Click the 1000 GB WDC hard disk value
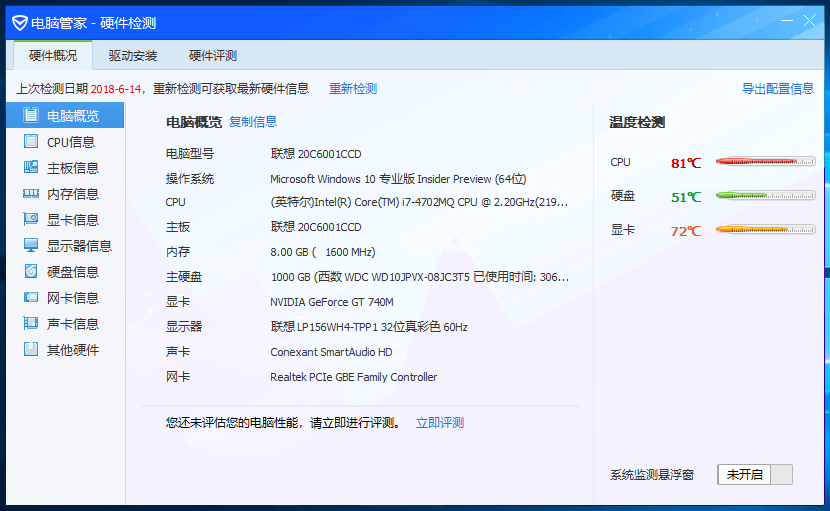 [420, 276]
